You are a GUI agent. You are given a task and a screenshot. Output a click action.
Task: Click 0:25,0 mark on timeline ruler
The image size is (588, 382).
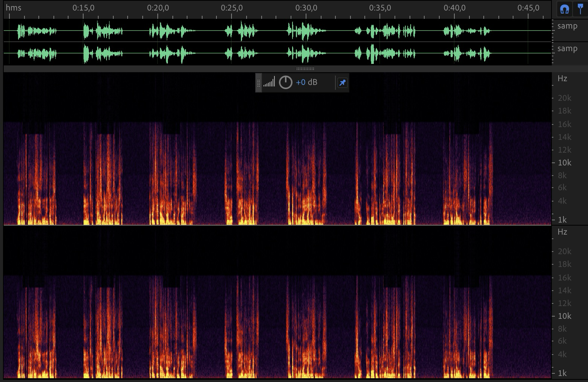[x=232, y=8]
